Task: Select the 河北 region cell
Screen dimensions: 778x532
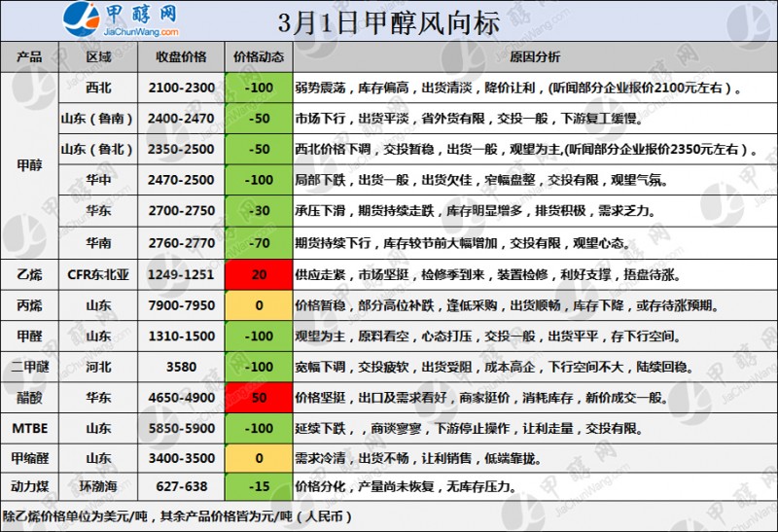Action: pos(98,368)
